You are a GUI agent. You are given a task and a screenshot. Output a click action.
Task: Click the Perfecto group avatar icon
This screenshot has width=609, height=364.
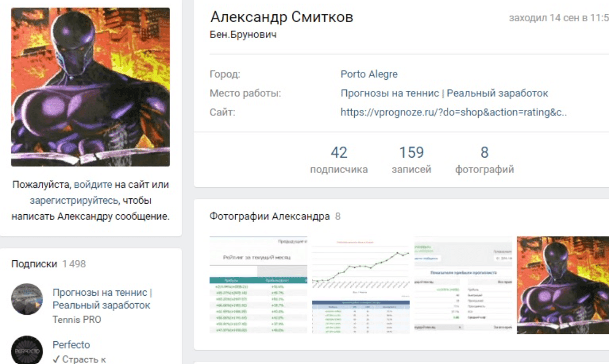pos(27,350)
